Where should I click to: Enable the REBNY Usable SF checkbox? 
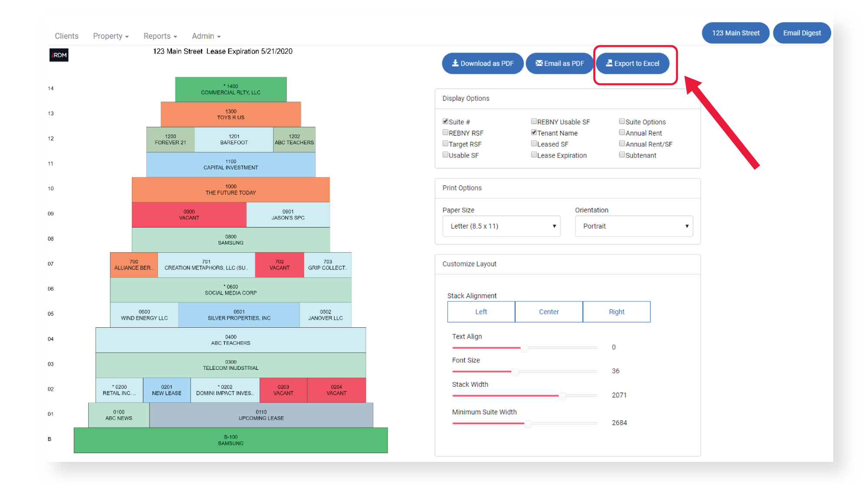(x=534, y=121)
